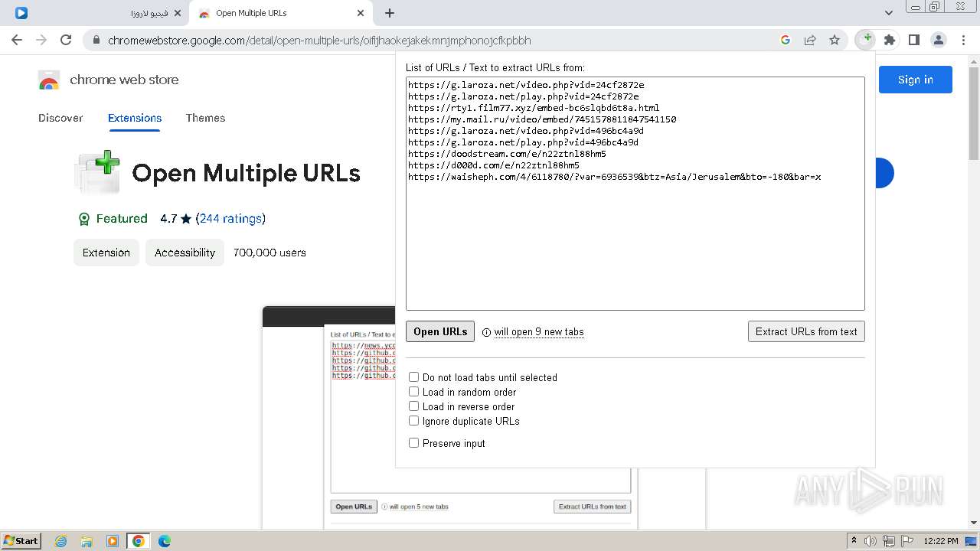Click the Accessibility category chip
This screenshot has height=551, width=980.
point(185,253)
